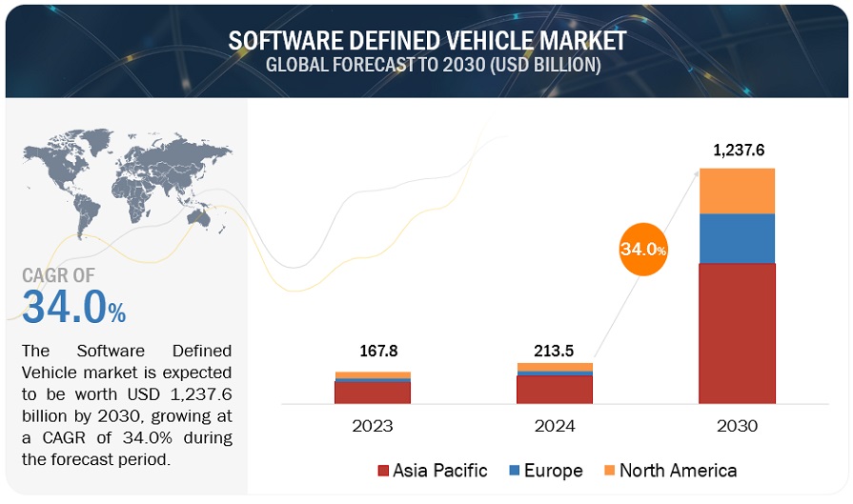Click the market forecast description paragraph
Screen dimensions: 853x504
126,405
